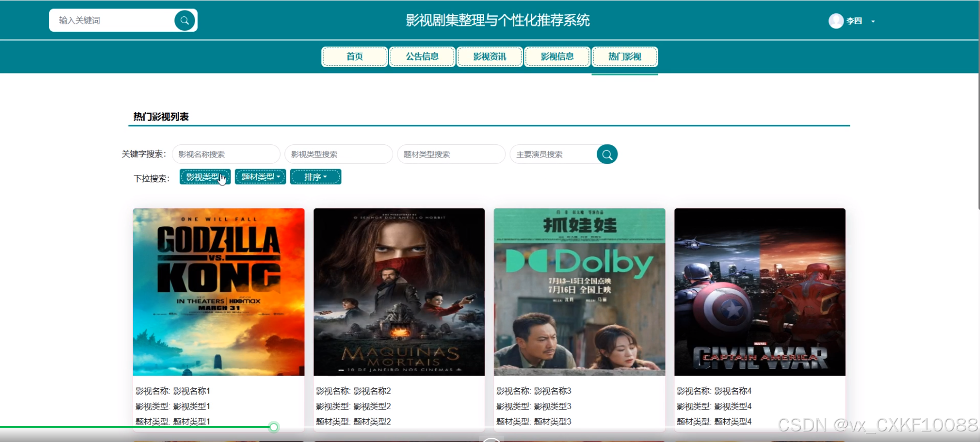
Task: Open the Captain America Civil War poster
Action: (x=760, y=292)
